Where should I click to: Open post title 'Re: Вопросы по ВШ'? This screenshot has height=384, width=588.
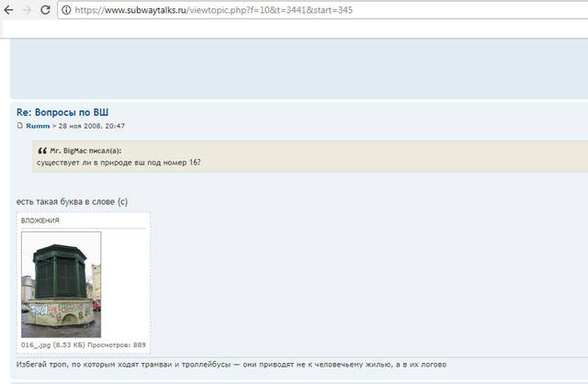pyautogui.click(x=62, y=112)
